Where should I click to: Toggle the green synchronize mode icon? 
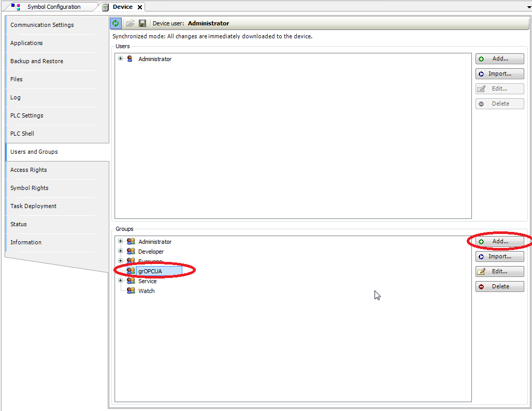[x=116, y=23]
